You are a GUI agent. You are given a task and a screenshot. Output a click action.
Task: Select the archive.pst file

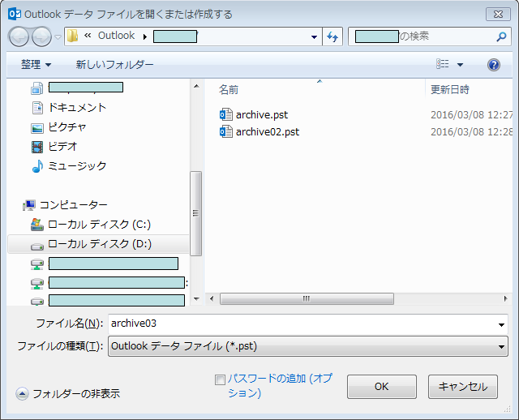coord(261,115)
